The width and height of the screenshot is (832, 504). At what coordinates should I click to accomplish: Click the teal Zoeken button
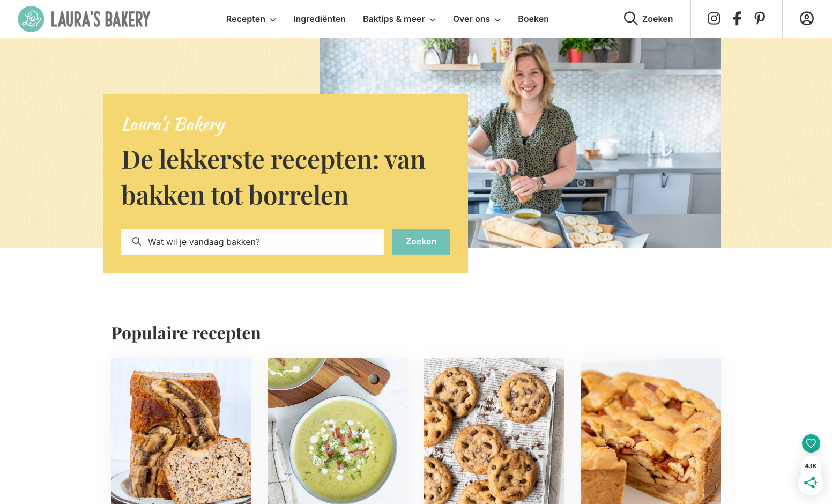(x=421, y=242)
